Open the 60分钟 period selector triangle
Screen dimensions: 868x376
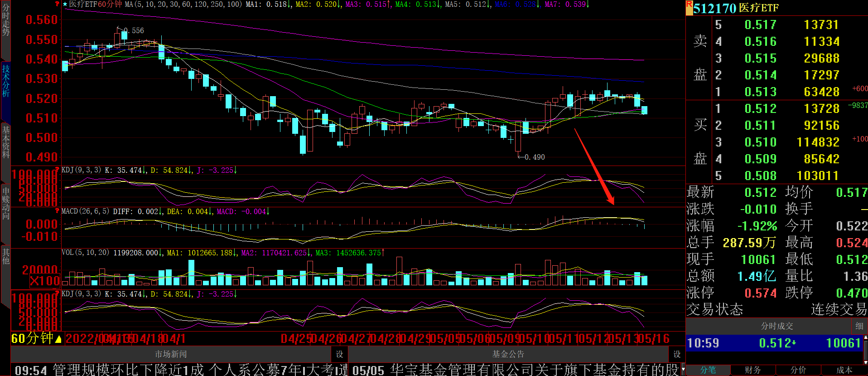click(58, 339)
